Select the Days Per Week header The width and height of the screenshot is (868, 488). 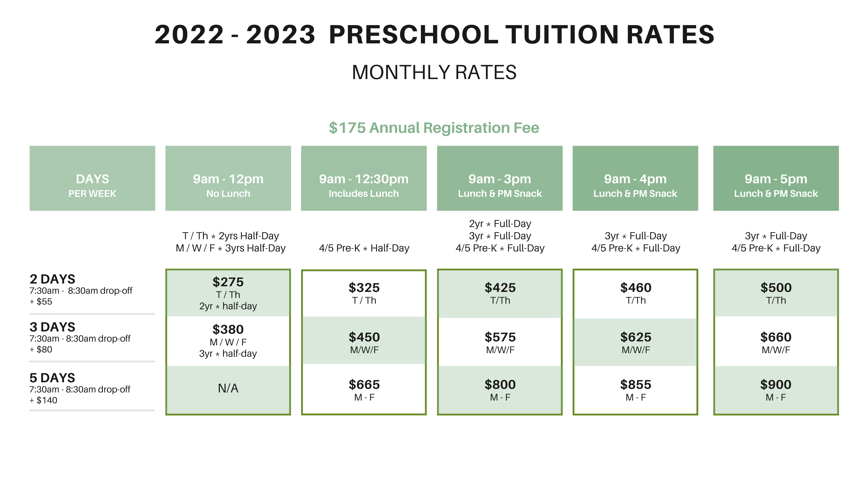[92, 178]
